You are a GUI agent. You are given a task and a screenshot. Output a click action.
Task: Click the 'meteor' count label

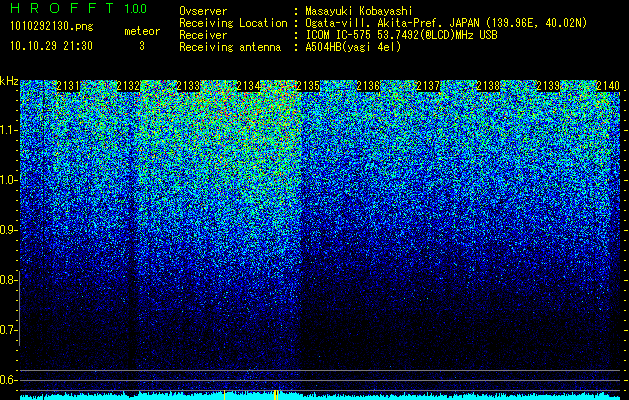point(142,31)
